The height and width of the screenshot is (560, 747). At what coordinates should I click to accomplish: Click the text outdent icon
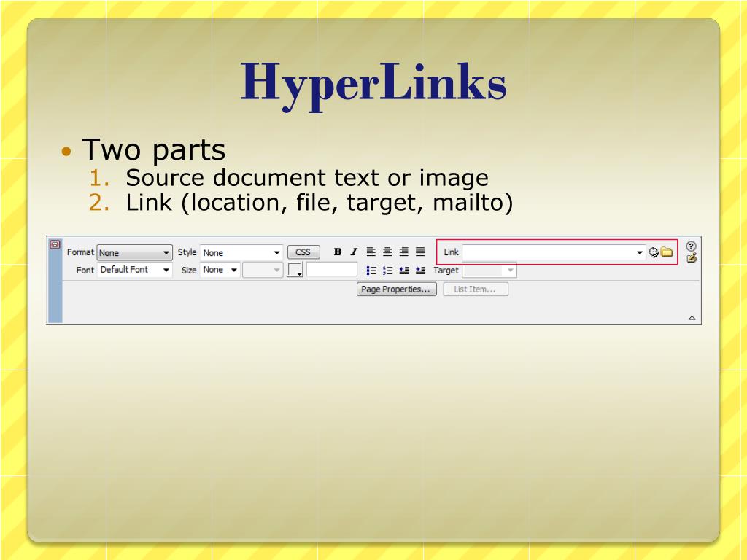pos(404,271)
